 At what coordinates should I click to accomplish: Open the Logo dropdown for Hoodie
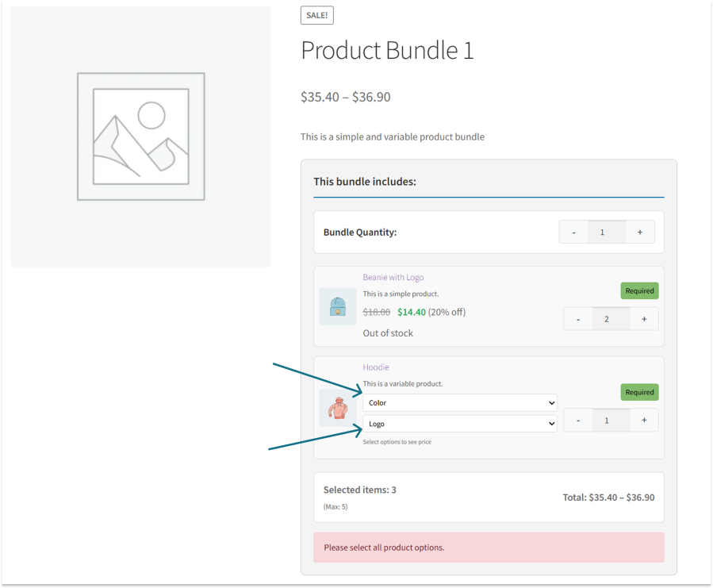click(460, 423)
